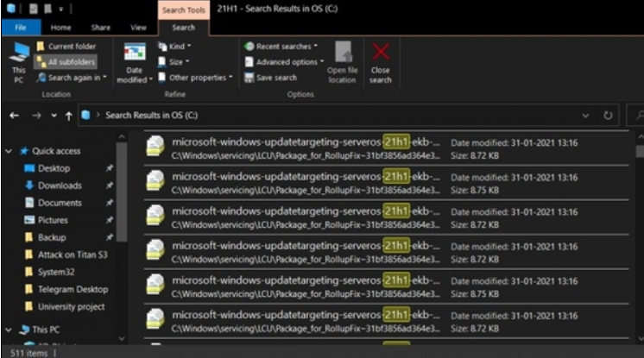Click the navigation pane scrollbar thumb
644x358 pixels.
[x=122, y=192]
